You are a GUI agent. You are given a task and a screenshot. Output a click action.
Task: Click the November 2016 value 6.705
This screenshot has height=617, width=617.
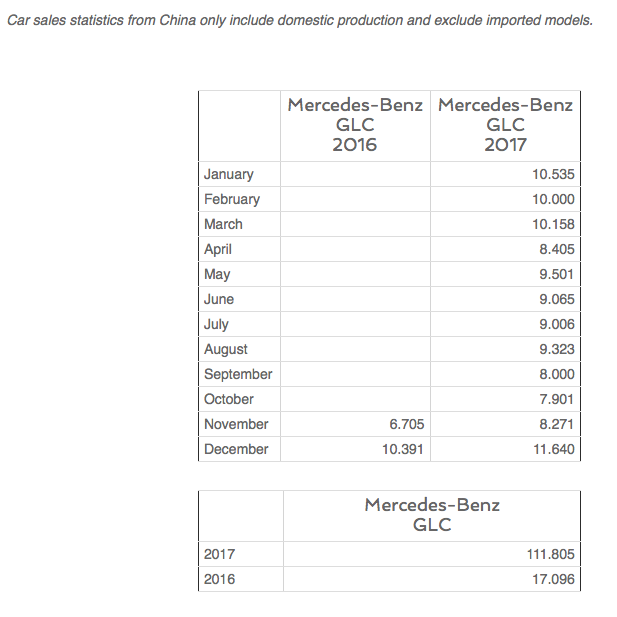(407, 424)
